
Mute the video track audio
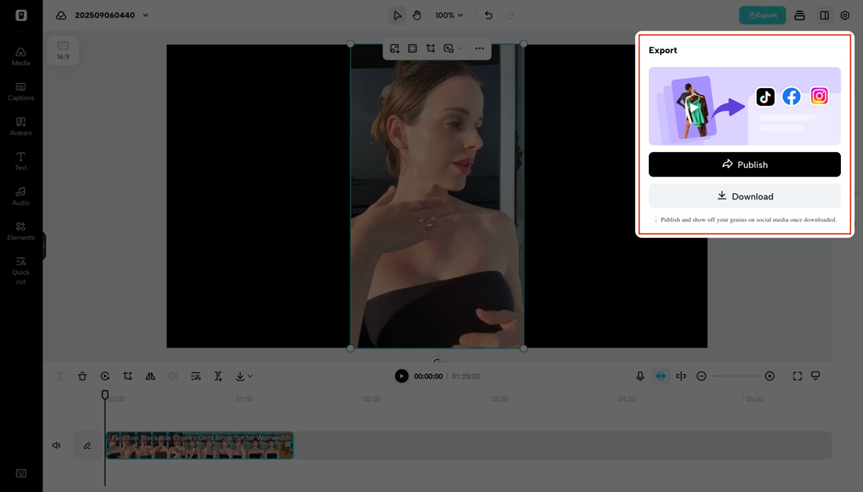point(56,445)
